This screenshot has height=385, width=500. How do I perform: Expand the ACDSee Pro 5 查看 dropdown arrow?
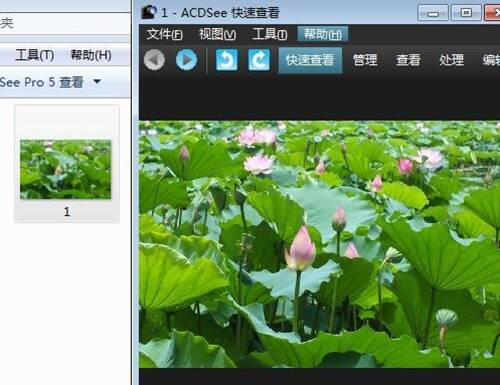coord(97,81)
